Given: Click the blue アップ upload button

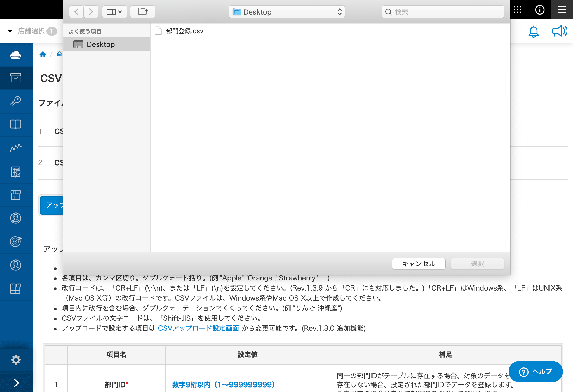Looking at the screenshot, I should coord(52,205).
